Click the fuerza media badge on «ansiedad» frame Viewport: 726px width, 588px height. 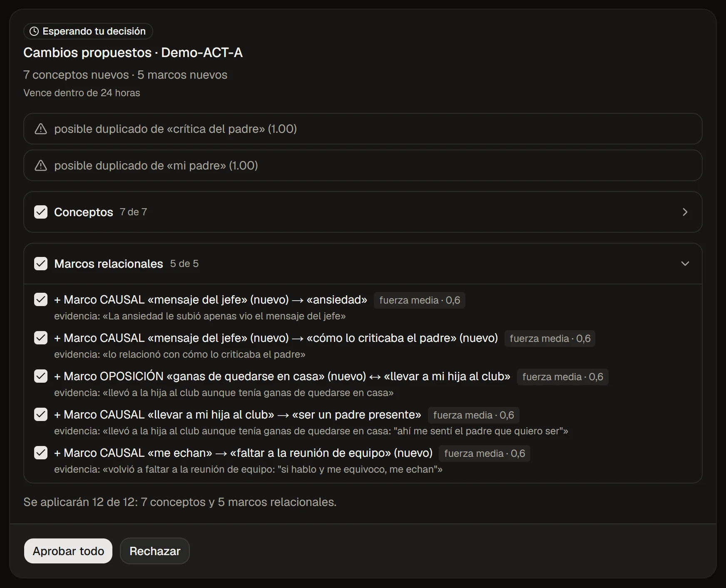pyautogui.click(x=420, y=300)
